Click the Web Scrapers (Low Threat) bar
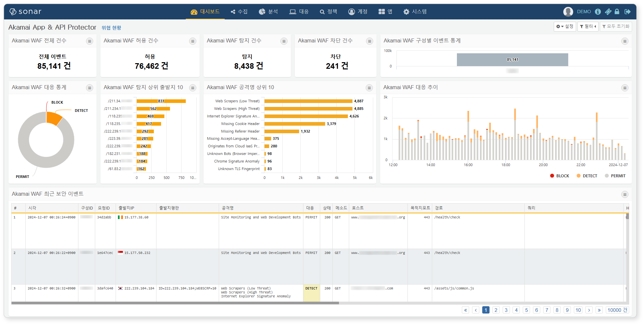This screenshot has height=325, width=644. pyautogui.click(x=308, y=101)
